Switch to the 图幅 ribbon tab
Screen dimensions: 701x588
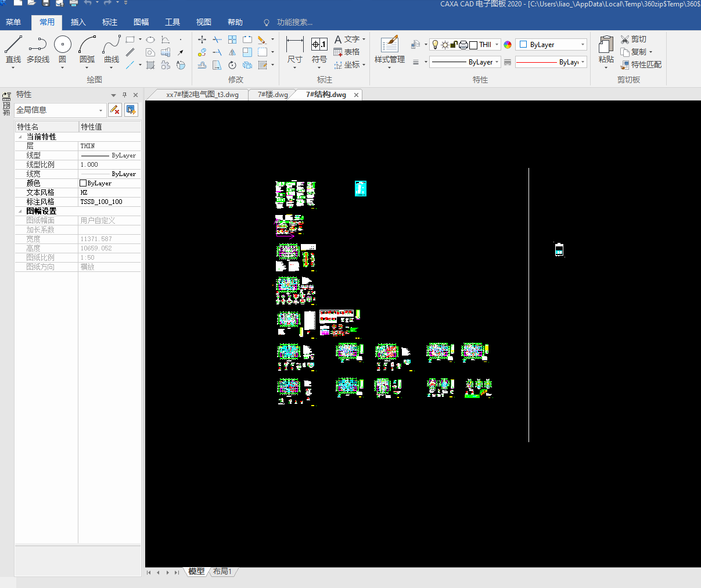coord(141,22)
